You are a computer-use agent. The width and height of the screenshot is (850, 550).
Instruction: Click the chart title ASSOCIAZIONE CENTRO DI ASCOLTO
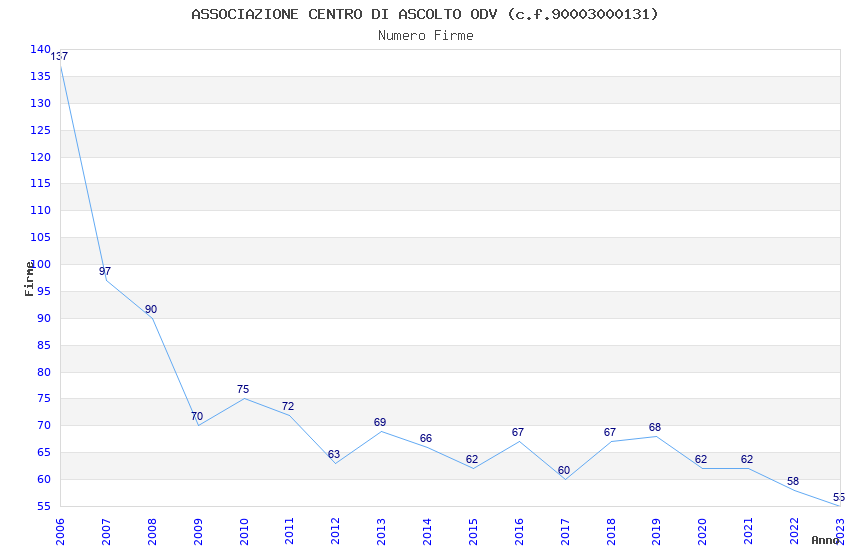(425, 14)
